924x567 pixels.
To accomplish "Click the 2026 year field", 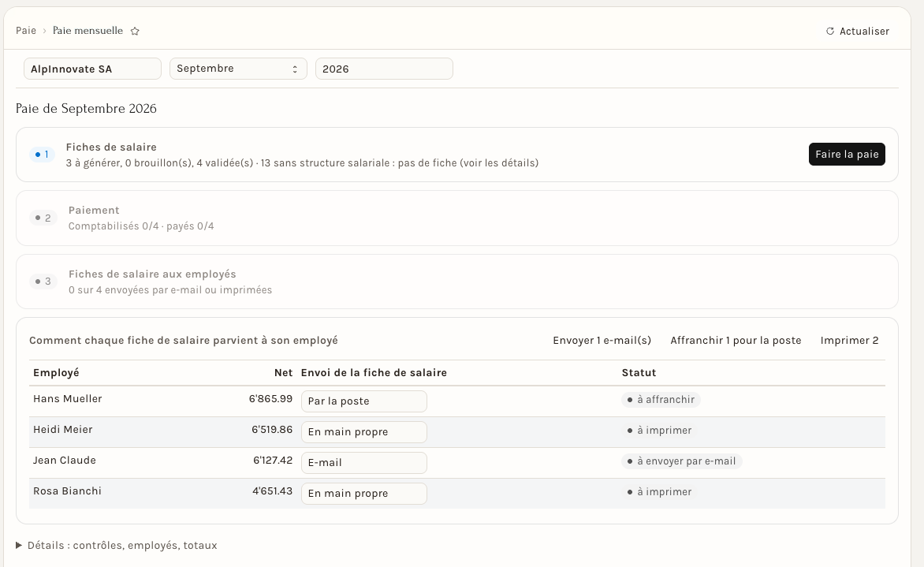I will click(x=384, y=69).
